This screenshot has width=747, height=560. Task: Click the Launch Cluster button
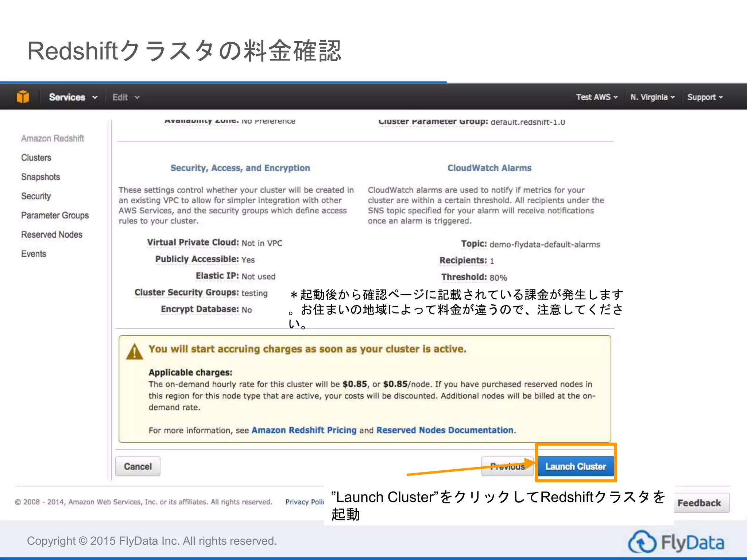click(576, 466)
